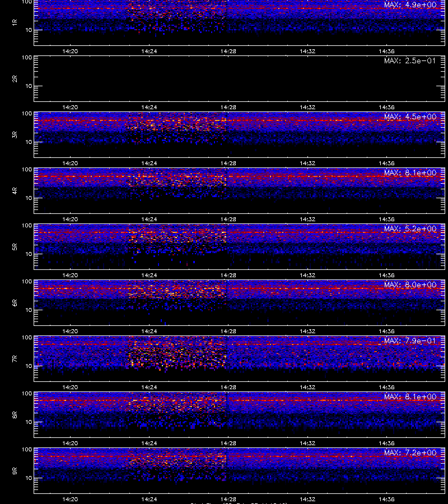Screen dimensions: 448x504
Task: Click the 14:20 tick label under 1R
Action: coord(70,51)
